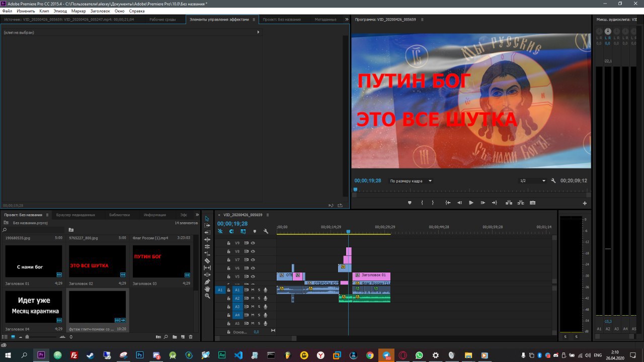Open the playback resolution 1/2 dropdown
The width and height of the screenshot is (644, 362).
coord(532,180)
